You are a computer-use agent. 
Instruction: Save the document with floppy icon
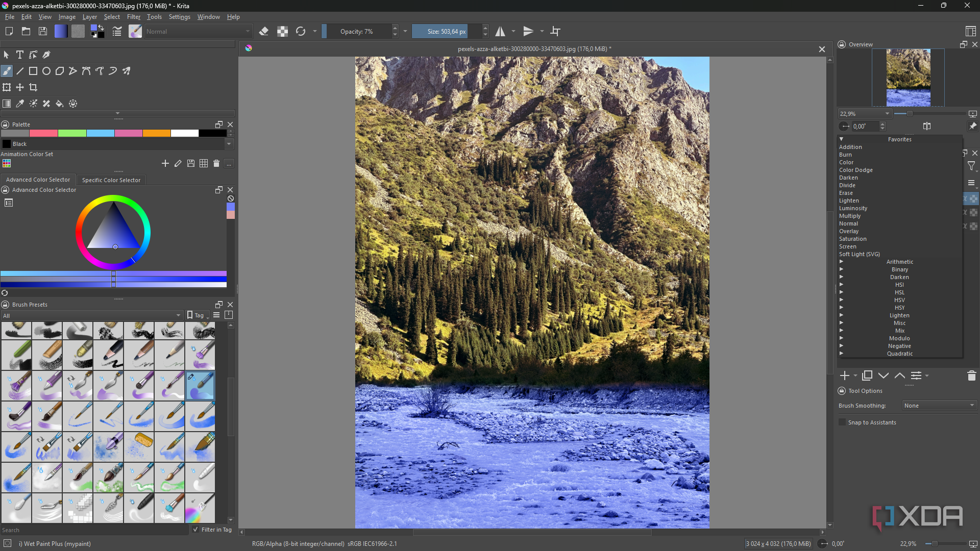click(x=43, y=32)
